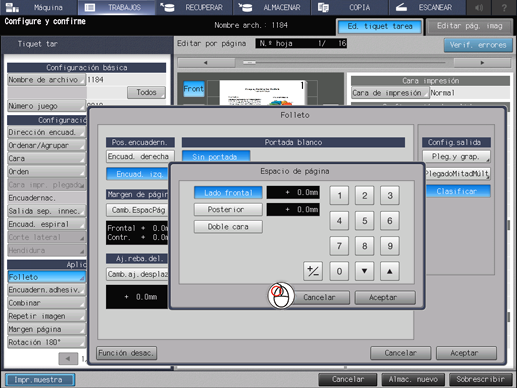Select Ed. tiquet tarea button

click(x=380, y=26)
